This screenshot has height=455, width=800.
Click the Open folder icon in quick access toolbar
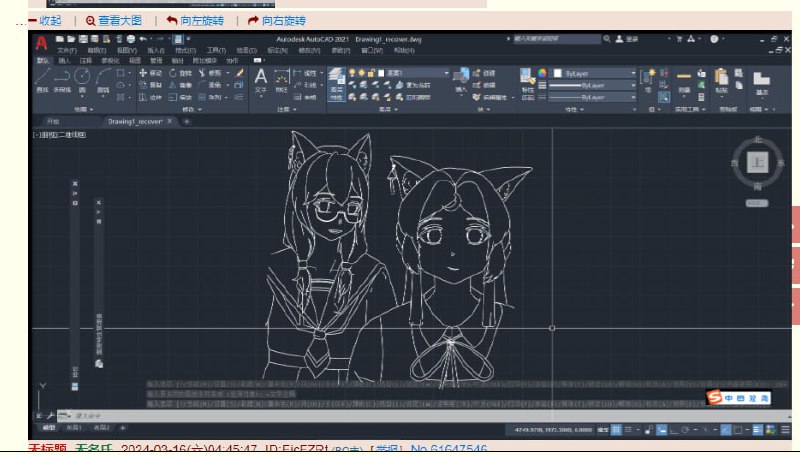[71, 39]
